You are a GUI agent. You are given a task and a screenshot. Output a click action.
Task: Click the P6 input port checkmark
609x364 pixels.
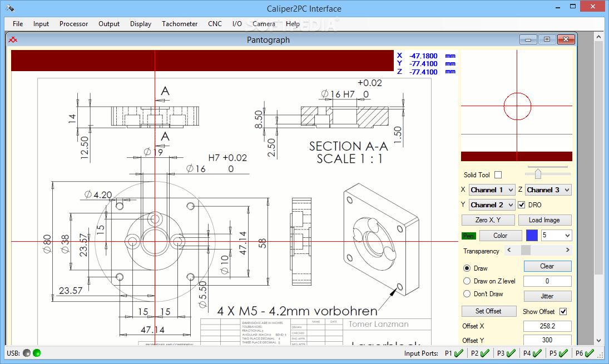pyautogui.click(x=590, y=353)
